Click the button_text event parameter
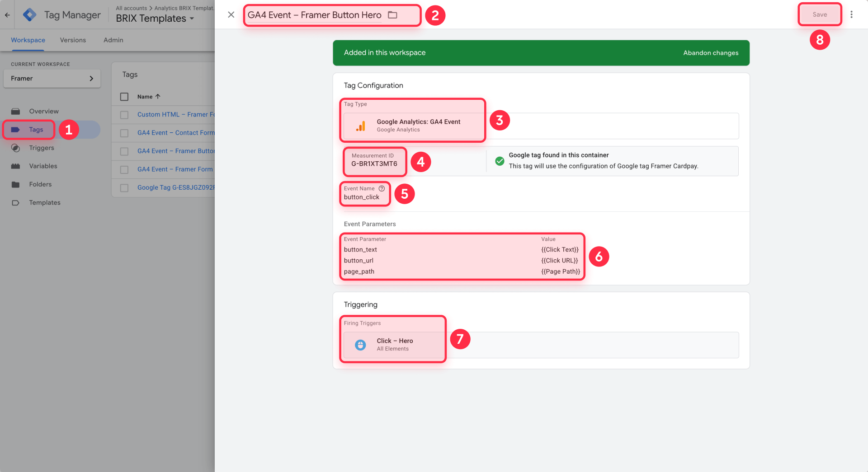 [360, 250]
